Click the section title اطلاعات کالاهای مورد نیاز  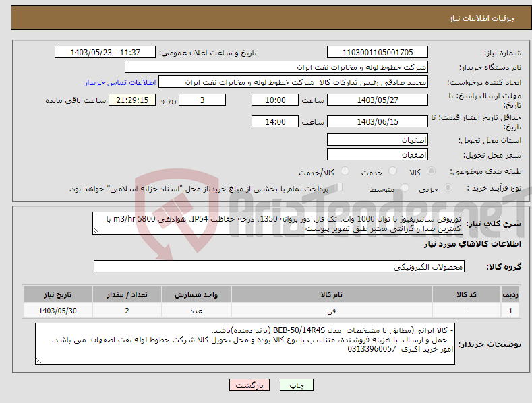[x=472, y=244]
